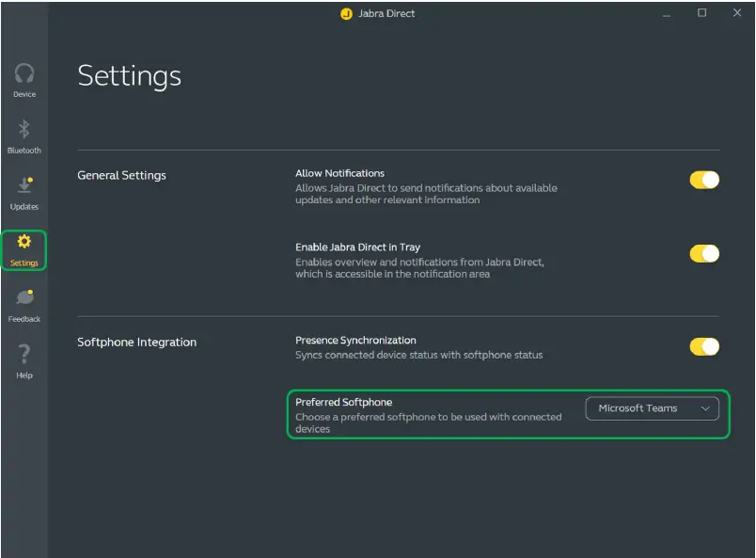Maximize the Jabra Direct window

(x=701, y=13)
